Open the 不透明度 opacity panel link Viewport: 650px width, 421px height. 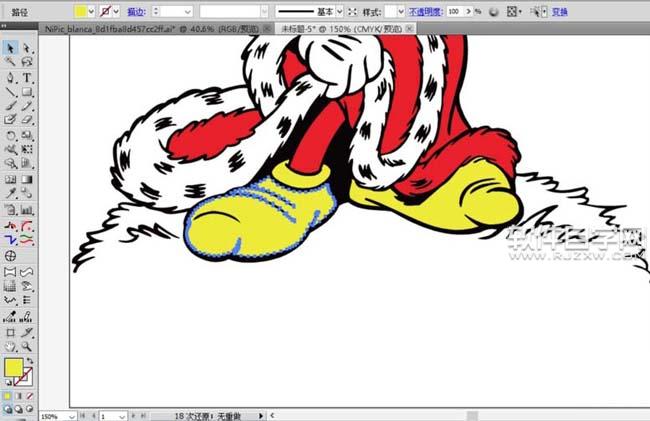[425, 12]
